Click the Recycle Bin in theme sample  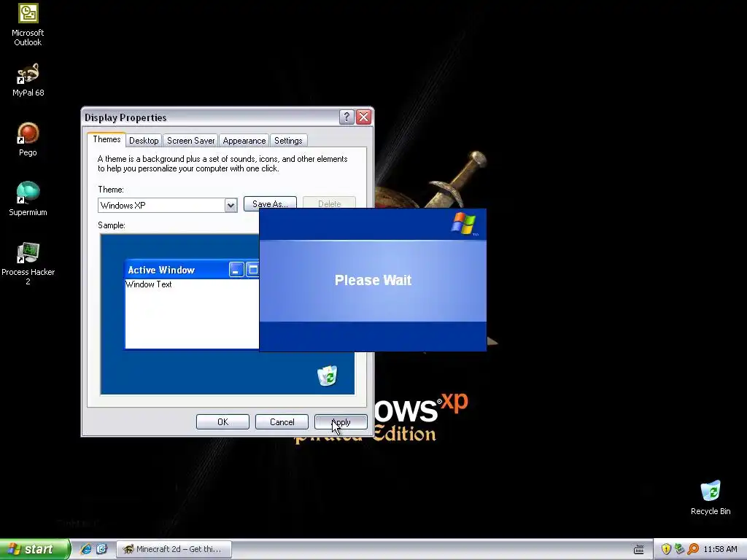328,376
